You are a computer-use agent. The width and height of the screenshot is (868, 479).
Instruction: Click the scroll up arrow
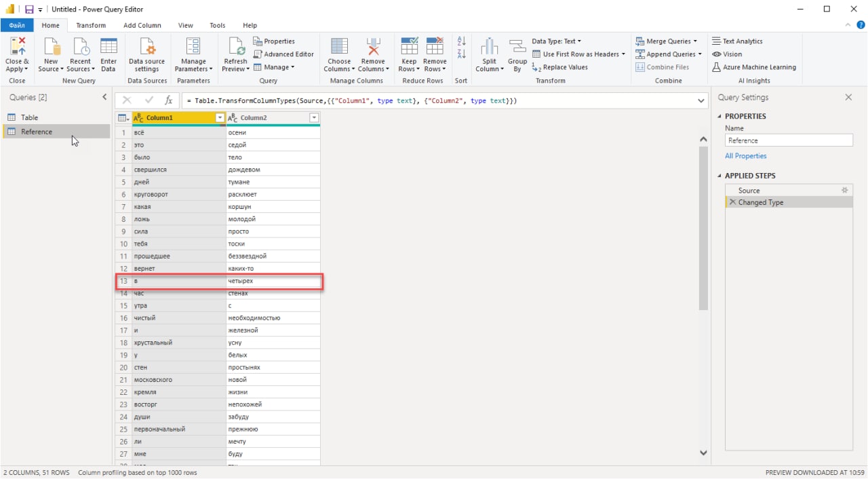[x=703, y=138]
